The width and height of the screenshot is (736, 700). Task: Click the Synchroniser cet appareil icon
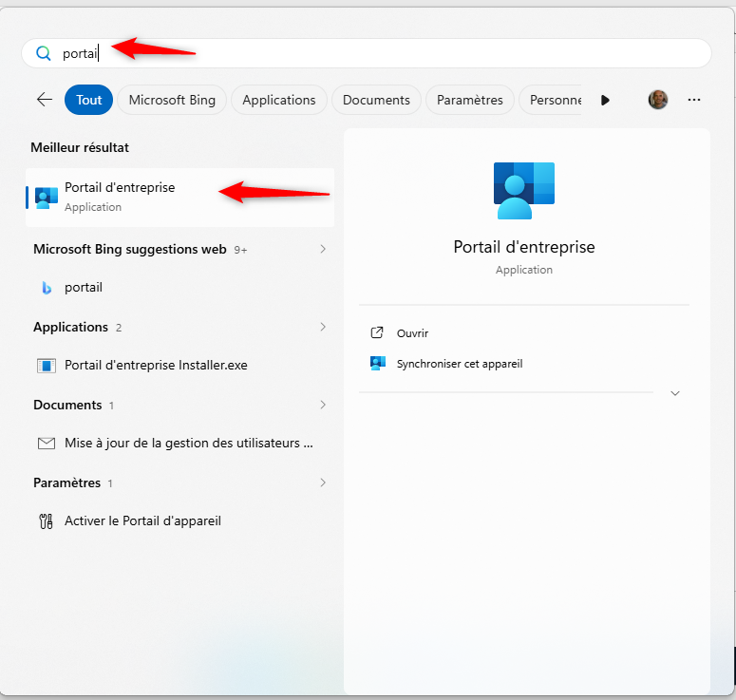pyautogui.click(x=377, y=364)
